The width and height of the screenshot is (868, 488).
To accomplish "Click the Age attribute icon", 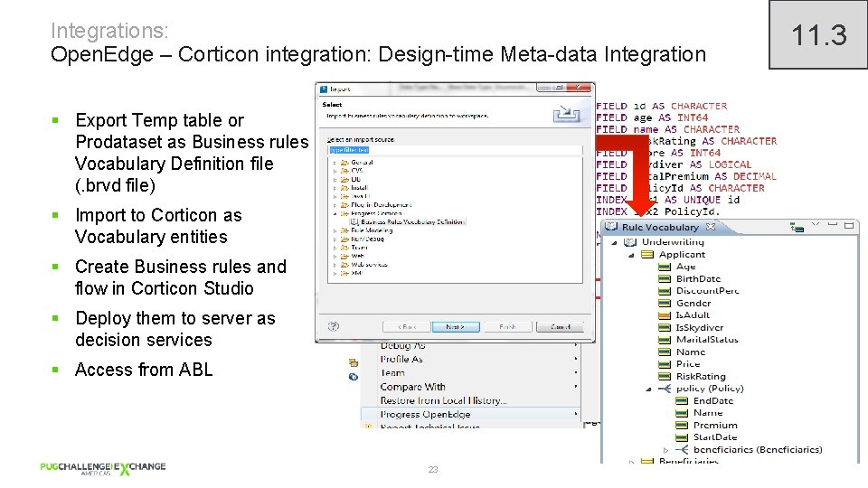I will [665, 267].
